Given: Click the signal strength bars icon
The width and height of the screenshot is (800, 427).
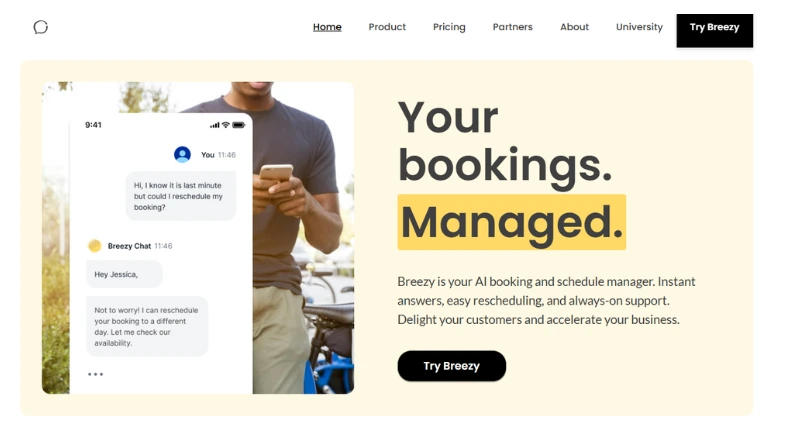Looking at the screenshot, I should [214, 125].
